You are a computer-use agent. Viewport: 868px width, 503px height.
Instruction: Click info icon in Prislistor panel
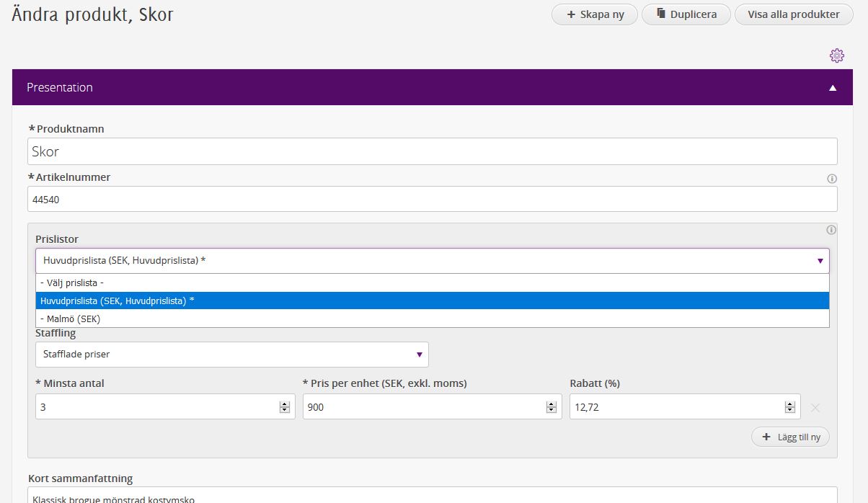[x=831, y=230]
